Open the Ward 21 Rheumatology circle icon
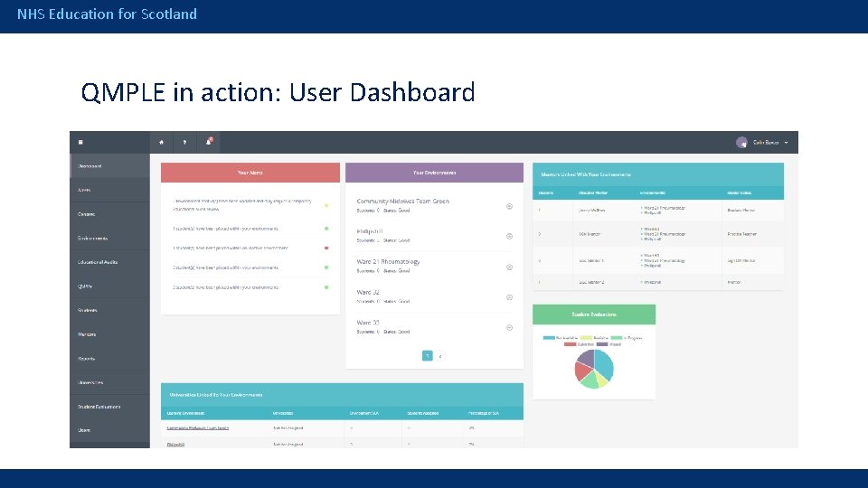Screen dimensions: 868x488 point(509,267)
